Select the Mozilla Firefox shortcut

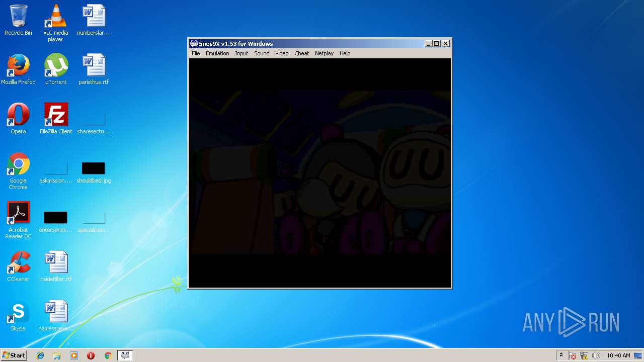click(x=18, y=69)
